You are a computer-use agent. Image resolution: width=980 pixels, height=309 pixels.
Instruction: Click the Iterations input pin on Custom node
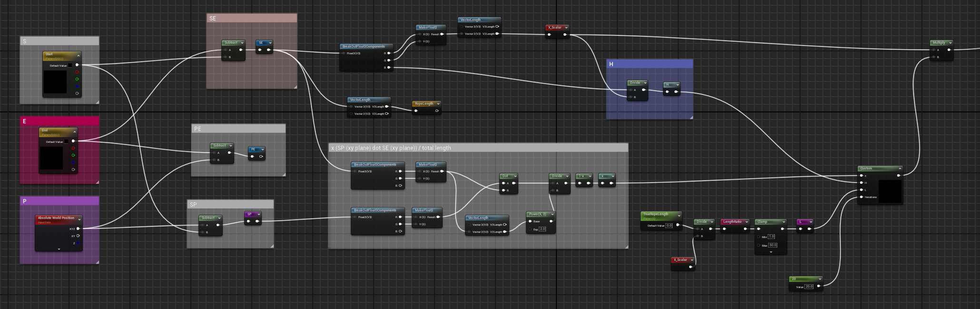[x=861, y=197]
